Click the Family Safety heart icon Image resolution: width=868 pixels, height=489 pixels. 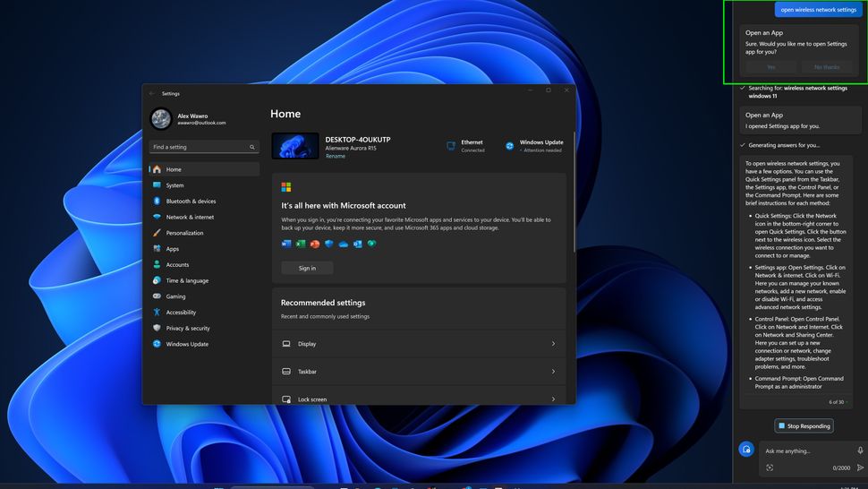point(371,243)
